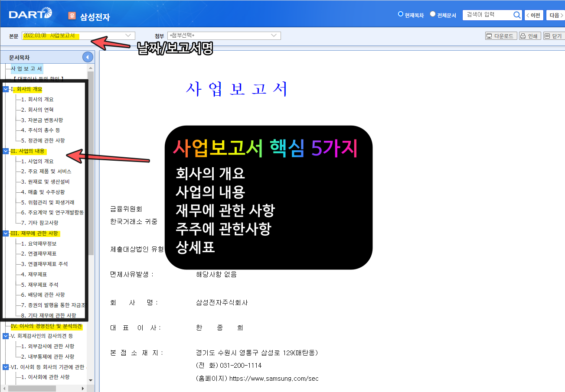Viewport: 565px width, 392px height.
Task: Click the 삼성전자주식회사 company name text
Action: point(222,303)
